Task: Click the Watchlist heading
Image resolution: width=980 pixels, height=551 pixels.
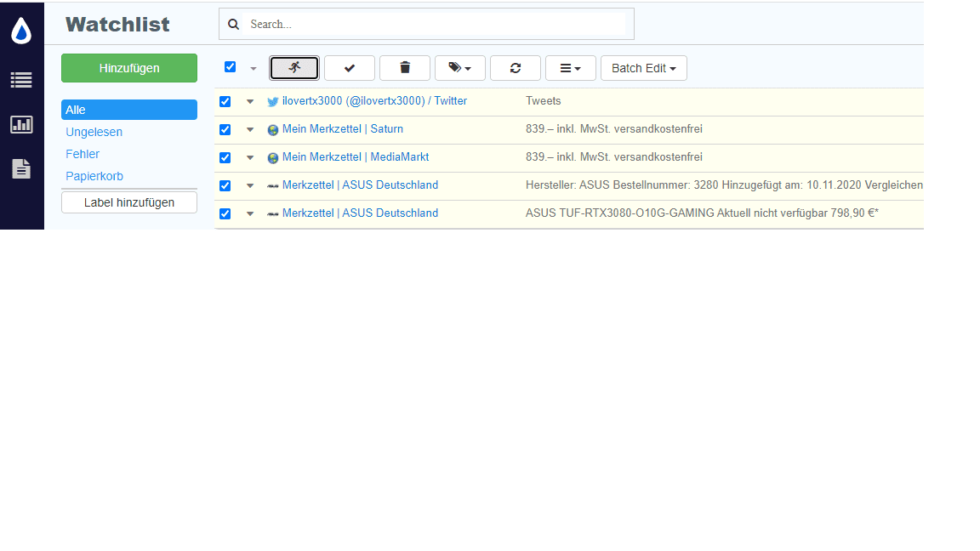Action: tap(117, 25)
